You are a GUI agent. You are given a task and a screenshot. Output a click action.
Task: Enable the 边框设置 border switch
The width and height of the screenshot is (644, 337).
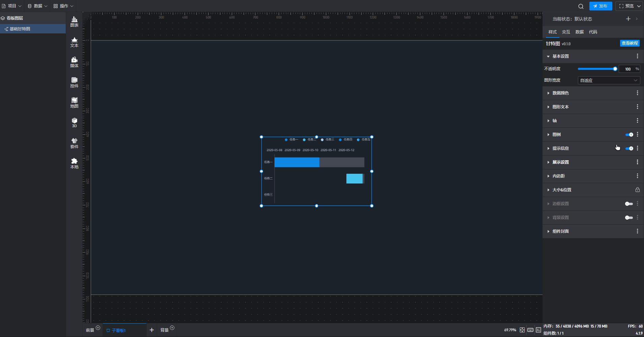click(x=629, y=204)
